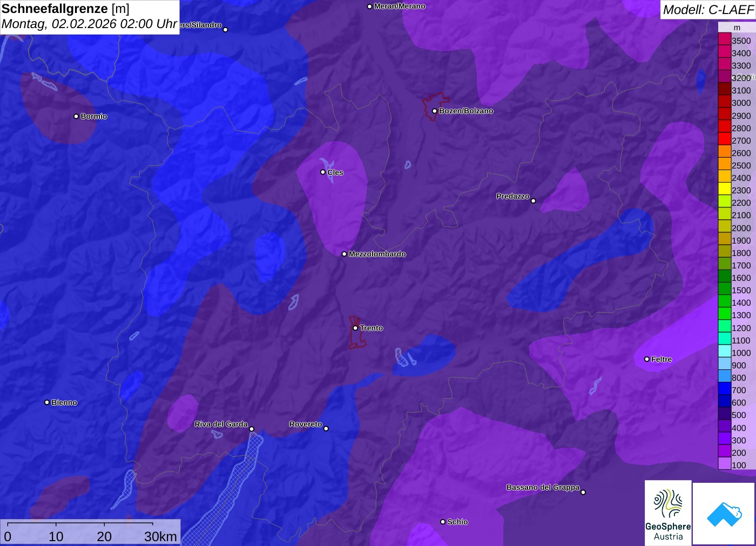This screenshot has width=756, height=546.
Task: Click the Mezzolombardo marker dot
Action: tap(345, 254)
